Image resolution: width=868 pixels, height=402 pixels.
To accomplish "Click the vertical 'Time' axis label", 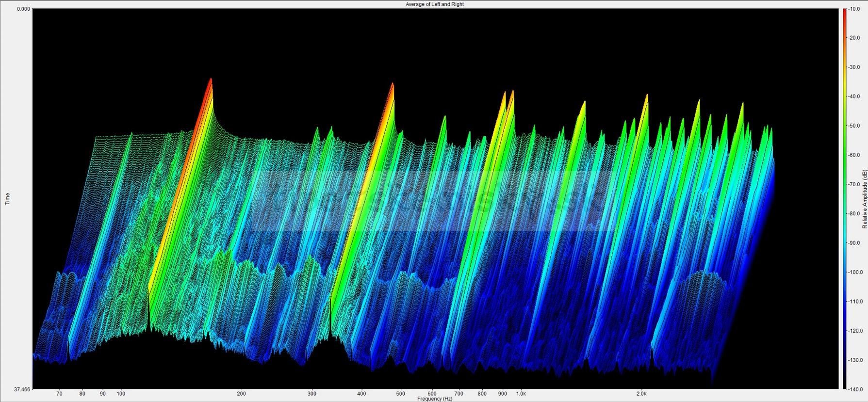I will click(x=7, y=199).
